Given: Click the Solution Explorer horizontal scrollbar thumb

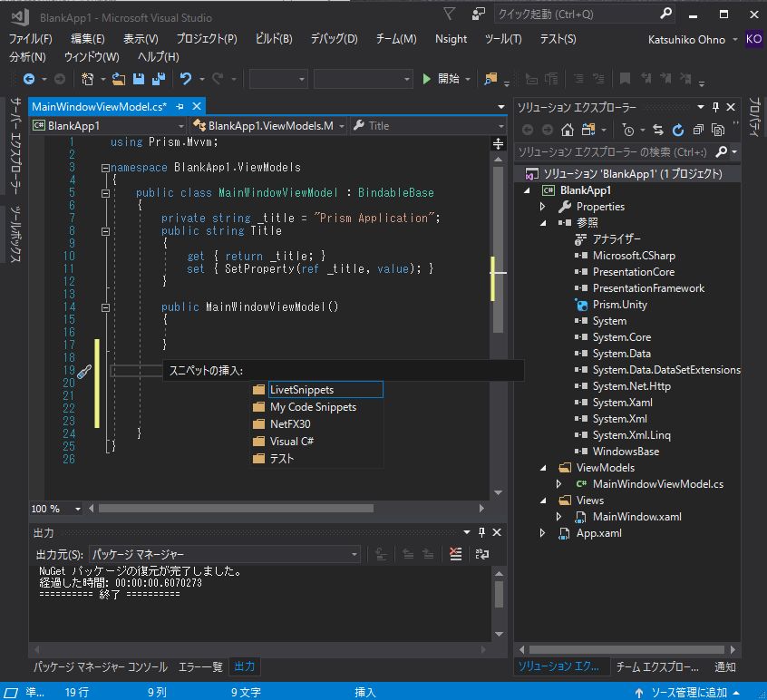Looking at the screenshot, I should coord(626,649).
